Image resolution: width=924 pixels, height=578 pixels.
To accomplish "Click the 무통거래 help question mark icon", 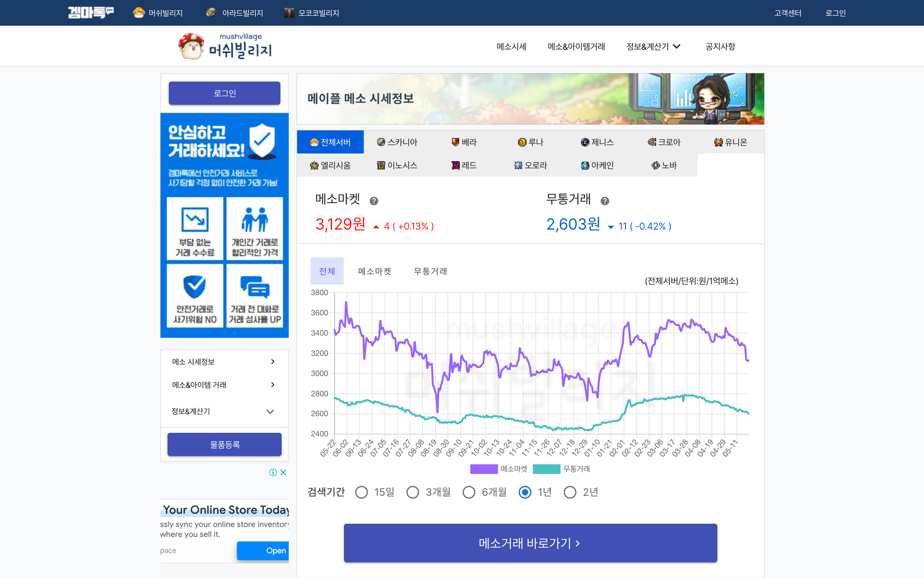I will 605,201.
